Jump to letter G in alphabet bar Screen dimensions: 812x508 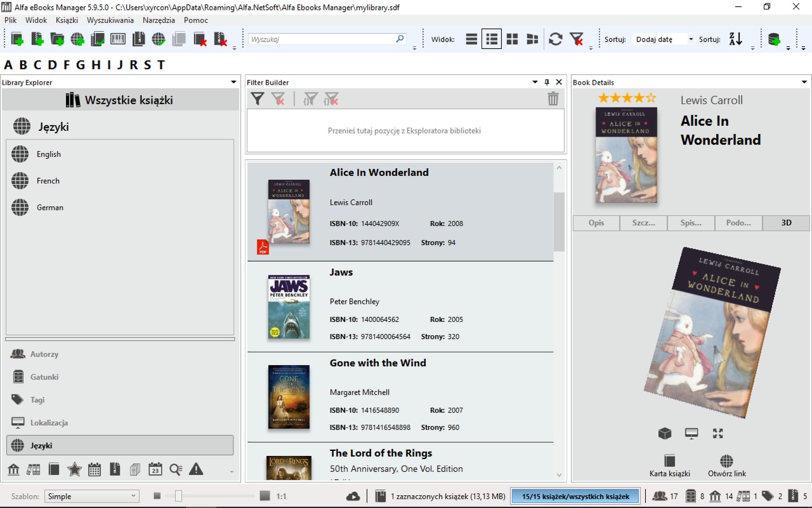[80, 65]
